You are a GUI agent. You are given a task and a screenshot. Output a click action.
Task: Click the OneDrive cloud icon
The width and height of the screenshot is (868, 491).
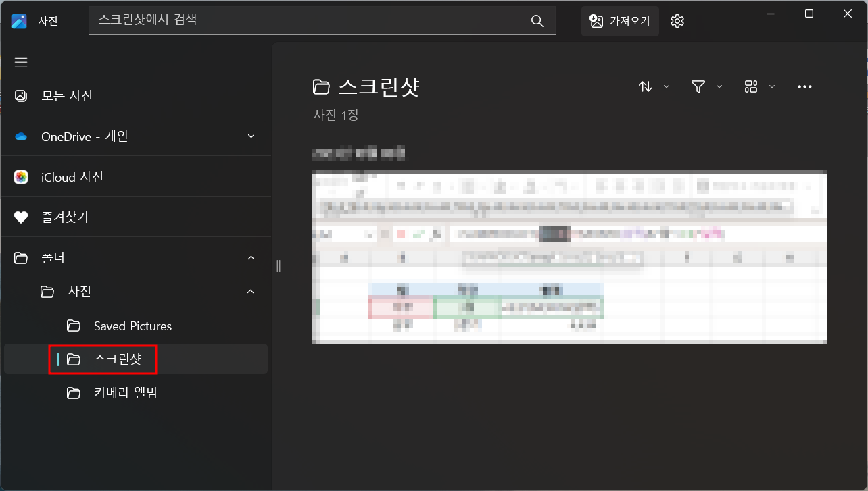pyautogui.click(x=21, y=136)
